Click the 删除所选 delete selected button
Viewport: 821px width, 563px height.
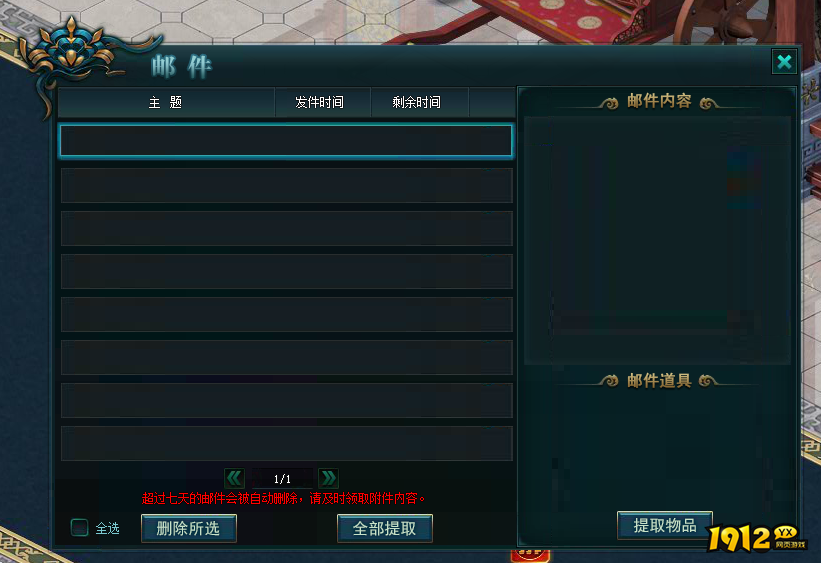(x=188, y=528)
